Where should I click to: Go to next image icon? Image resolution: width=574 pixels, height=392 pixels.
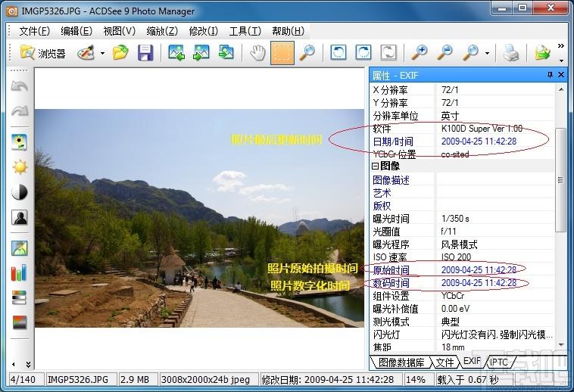(201, 54)
